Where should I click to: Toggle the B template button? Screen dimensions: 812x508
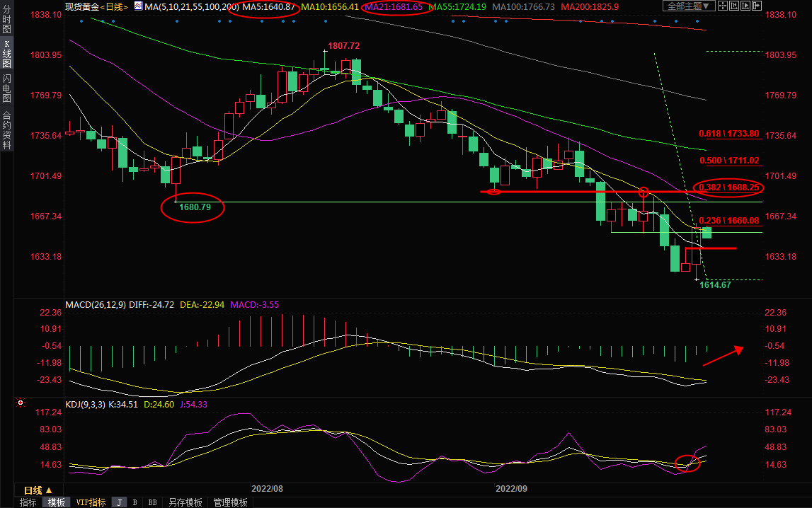tap(135, 502)
